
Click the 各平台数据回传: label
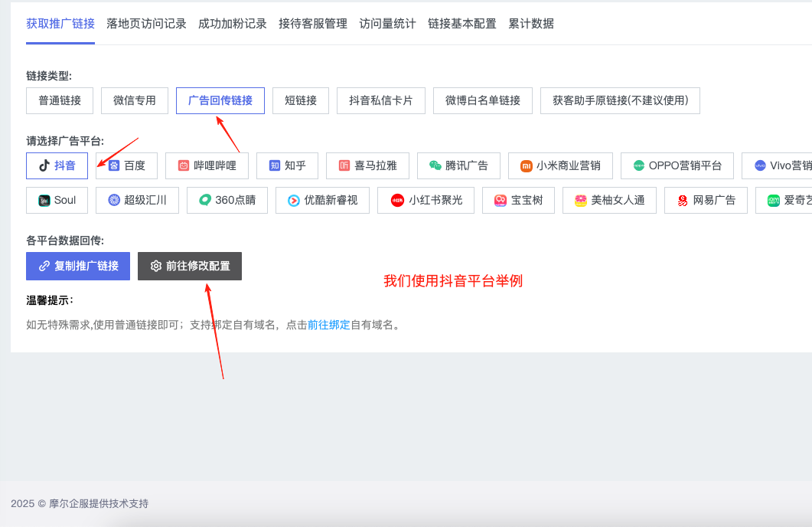[65, 241]
